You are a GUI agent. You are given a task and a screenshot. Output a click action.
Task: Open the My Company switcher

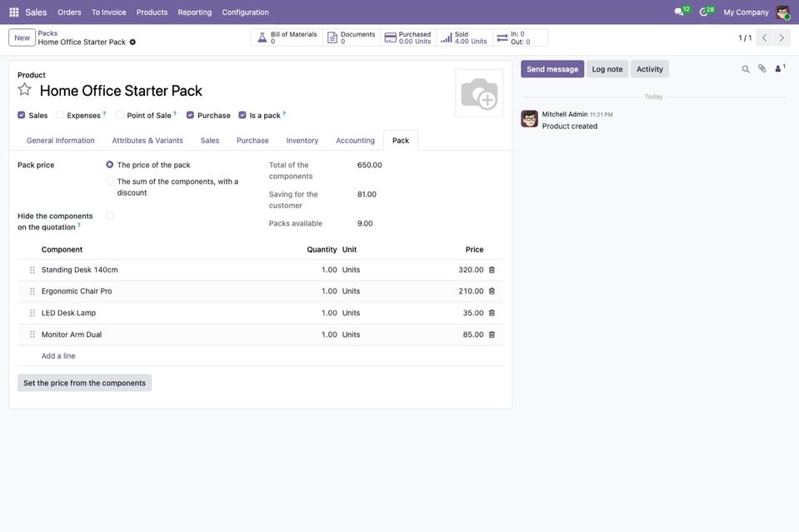(x=746, y=12)
